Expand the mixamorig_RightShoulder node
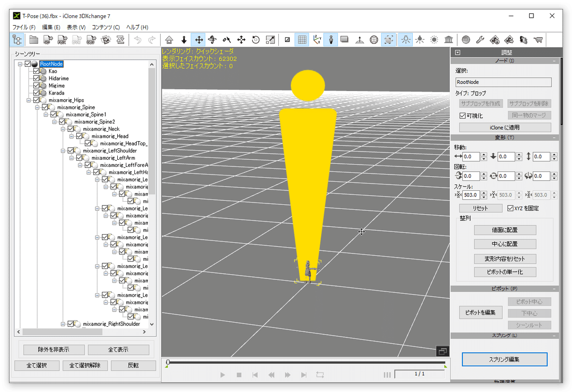The image size is (572, 392). tap(63, 324)
